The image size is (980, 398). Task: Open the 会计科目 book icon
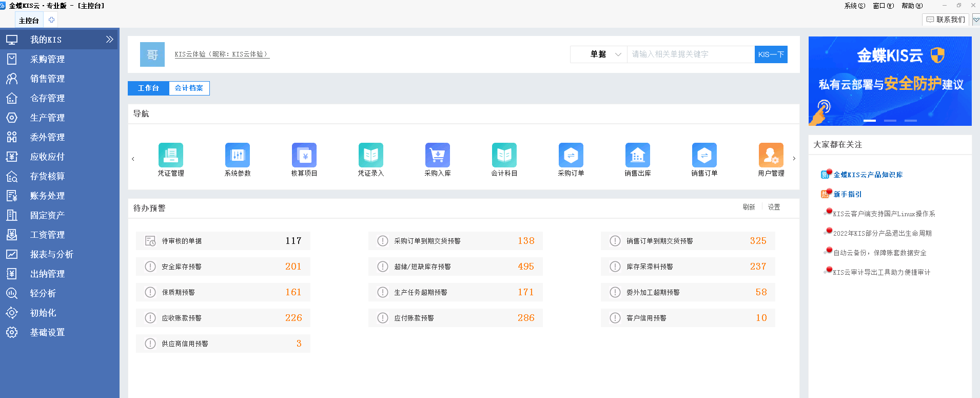tap(504, 155)
